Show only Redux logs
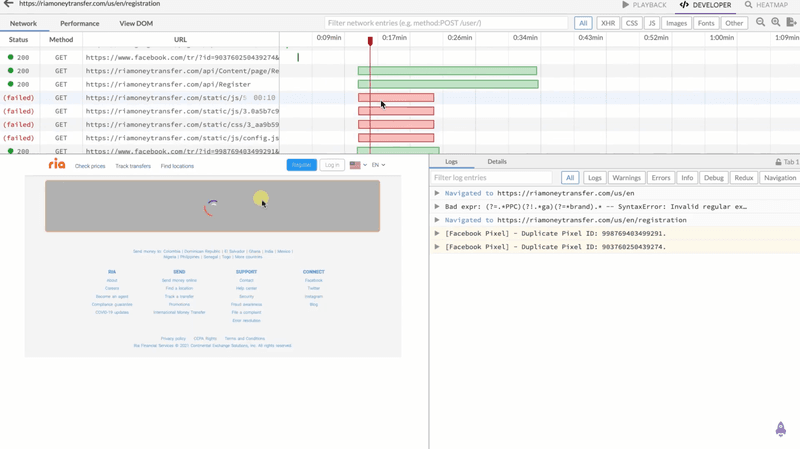Image resolution: width=800 pixels, height=449 pixels. 744,178
